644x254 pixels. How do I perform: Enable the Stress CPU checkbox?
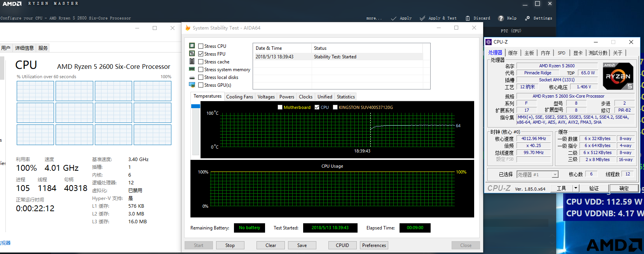[201, 46]
